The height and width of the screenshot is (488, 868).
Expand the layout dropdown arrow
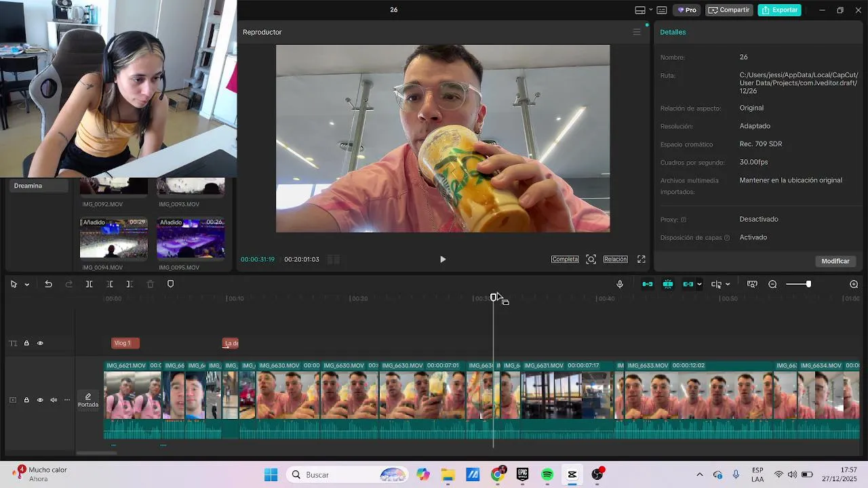click(650, 10)
